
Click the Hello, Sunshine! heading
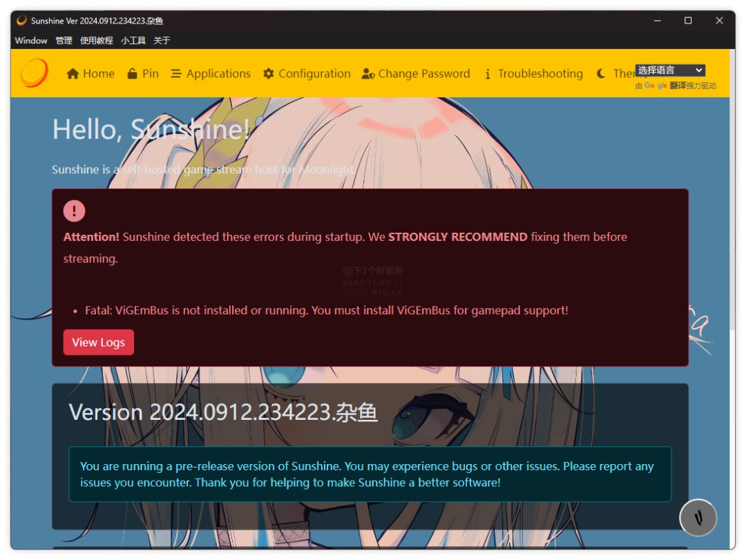coord(151,129)
